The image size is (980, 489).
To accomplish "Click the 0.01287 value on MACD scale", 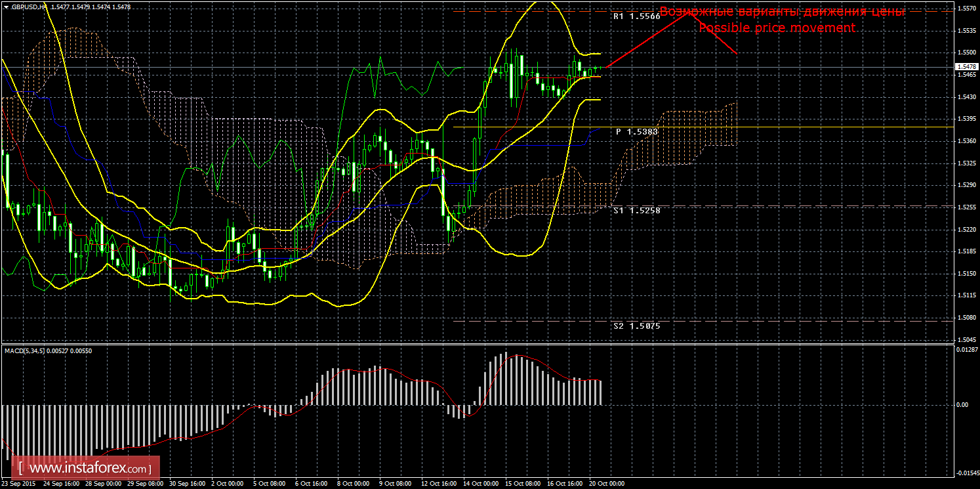I will 965,350.
